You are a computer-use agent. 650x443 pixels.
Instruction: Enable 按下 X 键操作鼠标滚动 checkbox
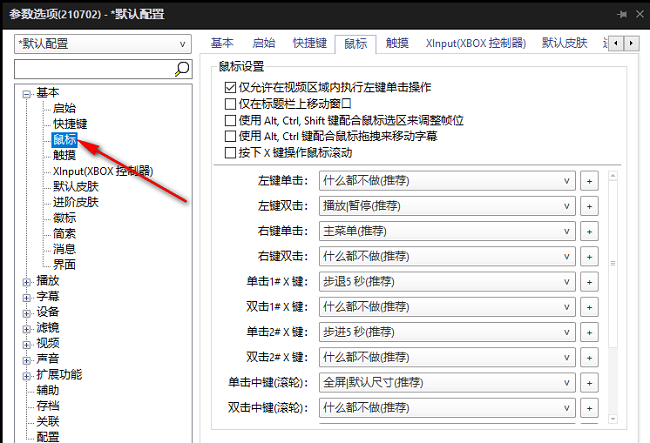(230, 153)
